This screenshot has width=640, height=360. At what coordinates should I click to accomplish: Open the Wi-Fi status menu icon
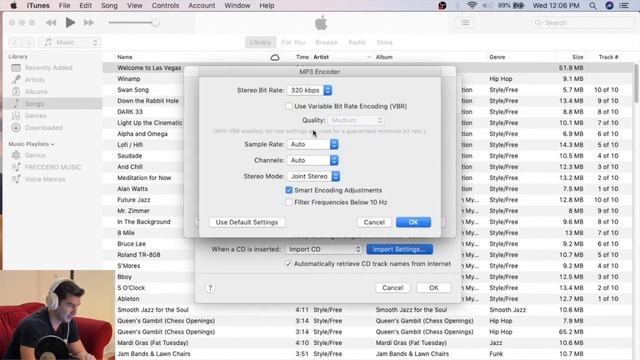(x=472, y=5)
